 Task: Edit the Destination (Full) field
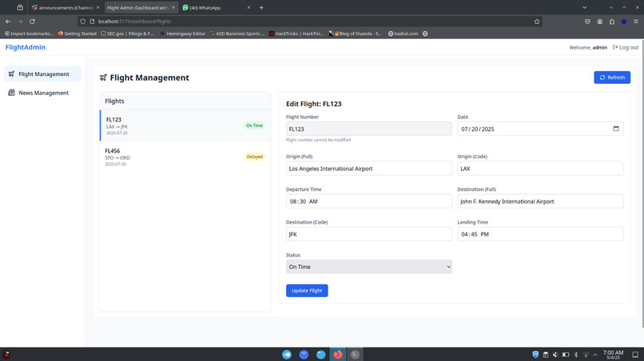(540, 201)
